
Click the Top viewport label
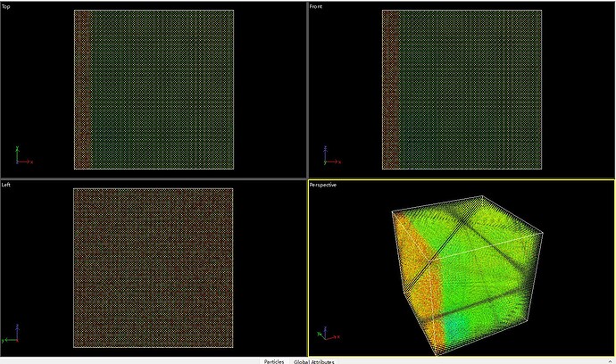pos(8,7)
